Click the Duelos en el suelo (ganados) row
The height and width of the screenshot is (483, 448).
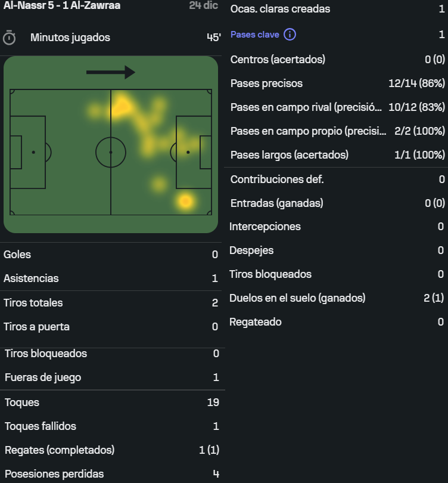tap(337, 298)
